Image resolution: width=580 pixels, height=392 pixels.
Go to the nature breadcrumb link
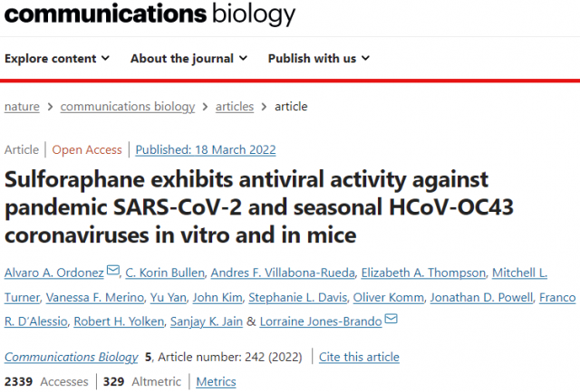point(22,107)
